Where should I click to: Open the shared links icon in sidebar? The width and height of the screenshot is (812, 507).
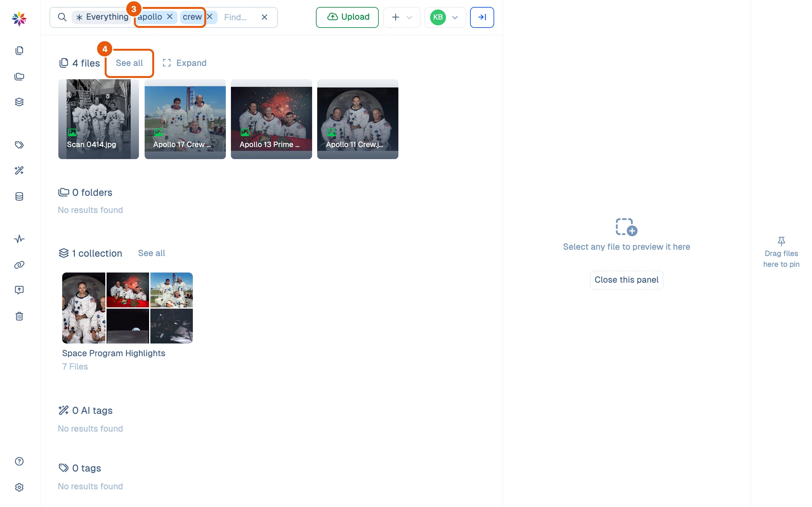19,265
